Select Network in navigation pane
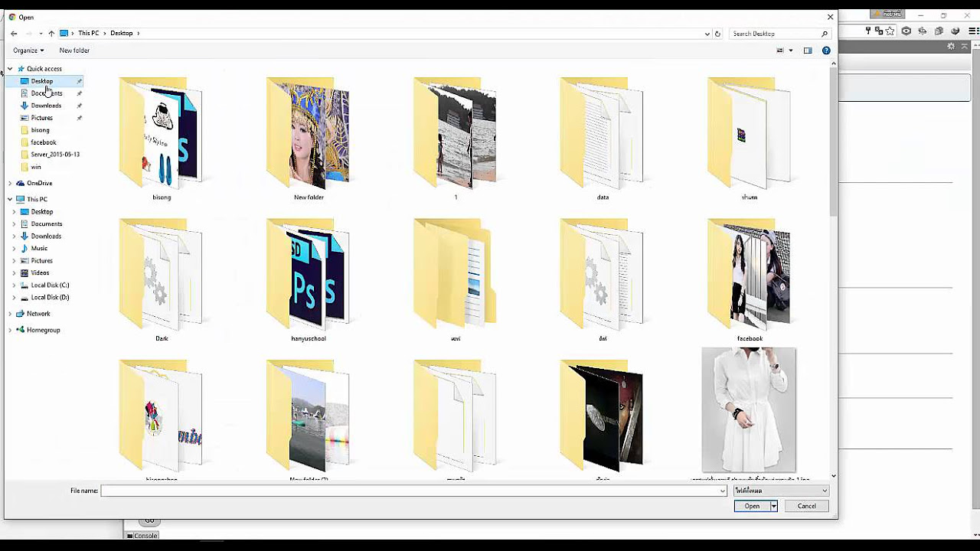The height and width of the screenshot is (551, 980). point(38,314)
